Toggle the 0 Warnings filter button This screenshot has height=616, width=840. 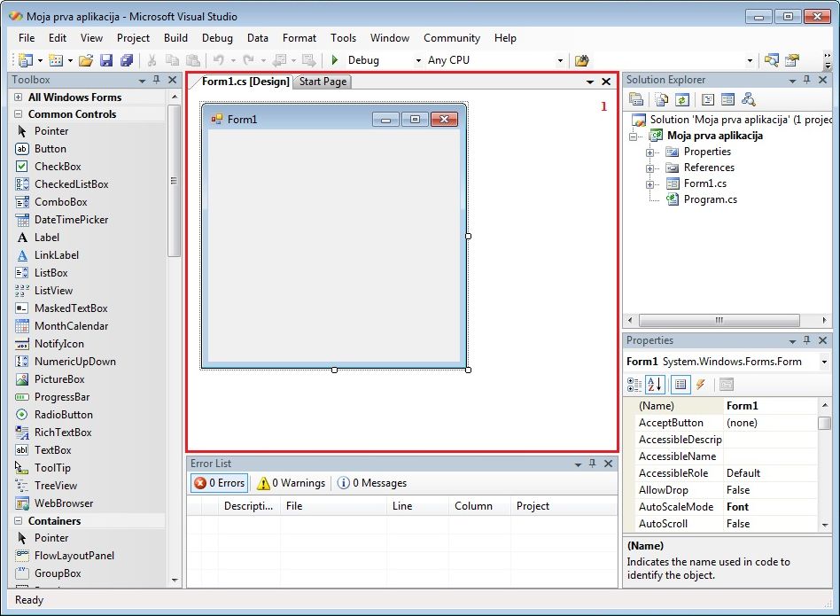(x=291, y=483)
